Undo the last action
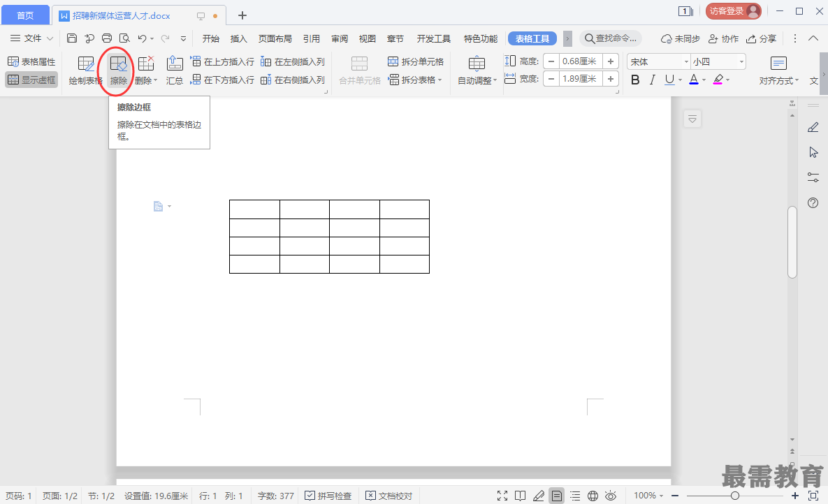 142,38
